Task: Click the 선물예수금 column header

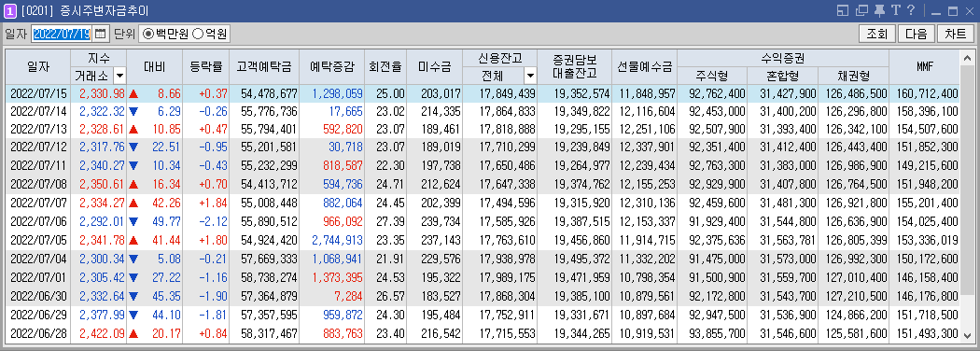Action: point(645,67)
